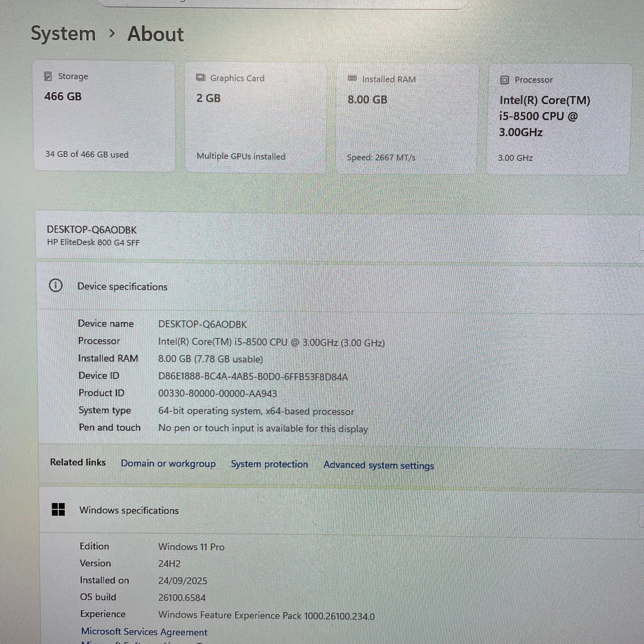Open the Microsoft Services Agreement
Image resolution: width=644 pixels, height=644 pixels.
point(144,632)
